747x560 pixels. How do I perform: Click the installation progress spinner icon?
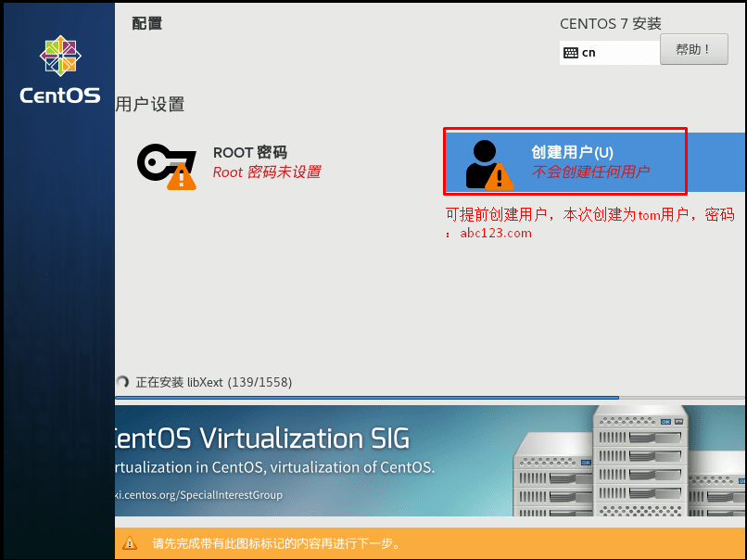123,382
